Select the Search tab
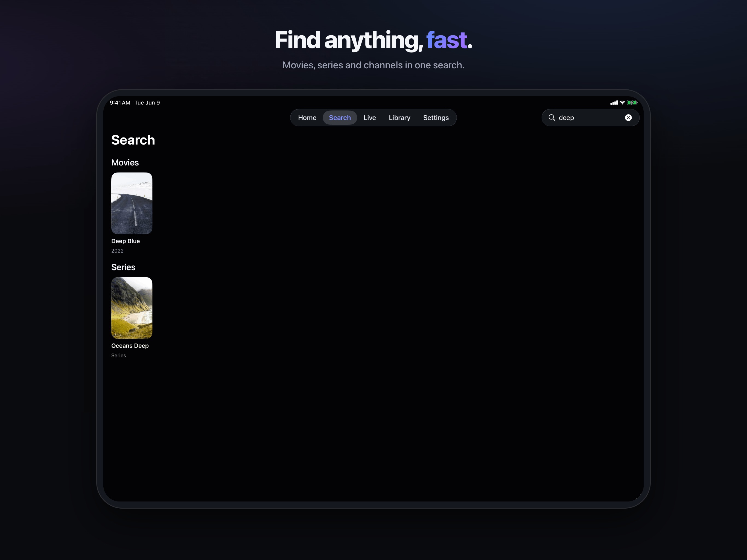 (340, 118)
